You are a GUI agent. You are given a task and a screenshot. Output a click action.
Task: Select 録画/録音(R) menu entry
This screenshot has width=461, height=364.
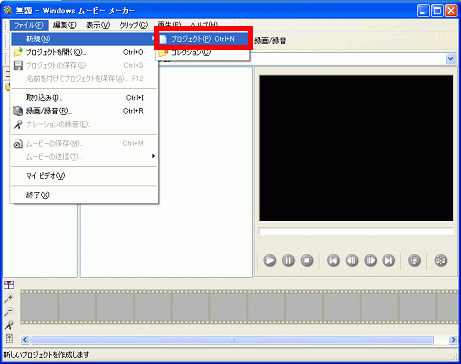click(x=84, y=111)
